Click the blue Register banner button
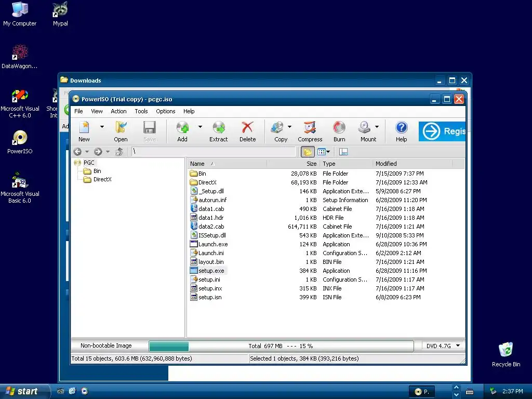This screenshot has height=399, width=532. (x=442, y=131)
